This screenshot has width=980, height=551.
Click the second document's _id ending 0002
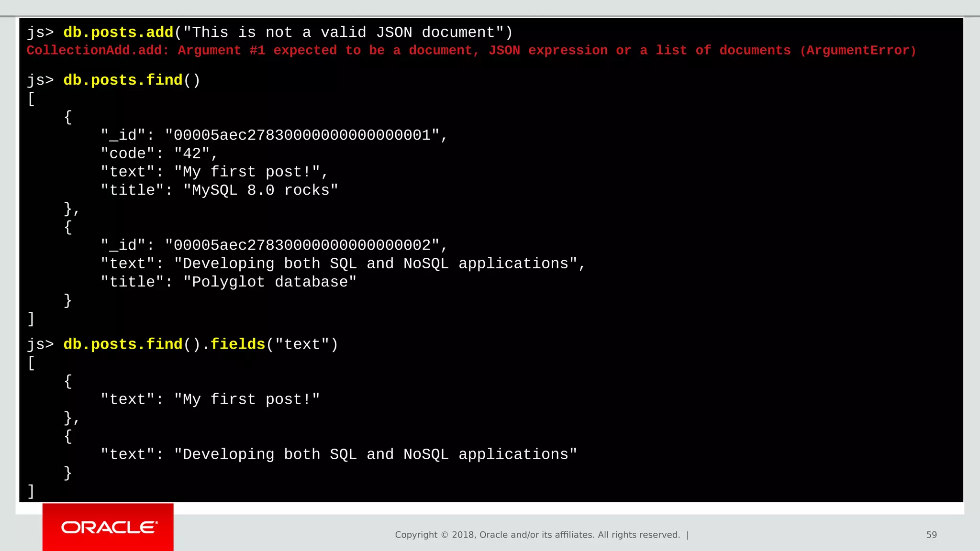pyautogui.click(x=301, y=245)
